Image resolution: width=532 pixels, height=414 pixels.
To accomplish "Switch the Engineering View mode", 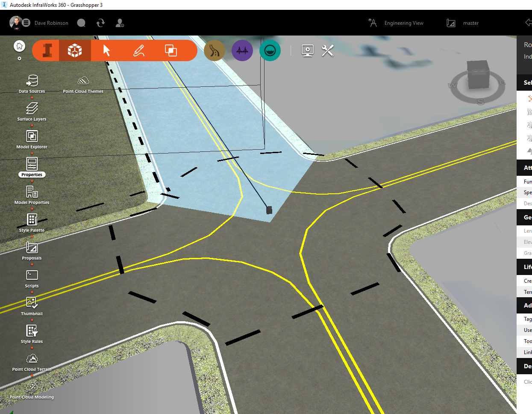I will 403,23.
